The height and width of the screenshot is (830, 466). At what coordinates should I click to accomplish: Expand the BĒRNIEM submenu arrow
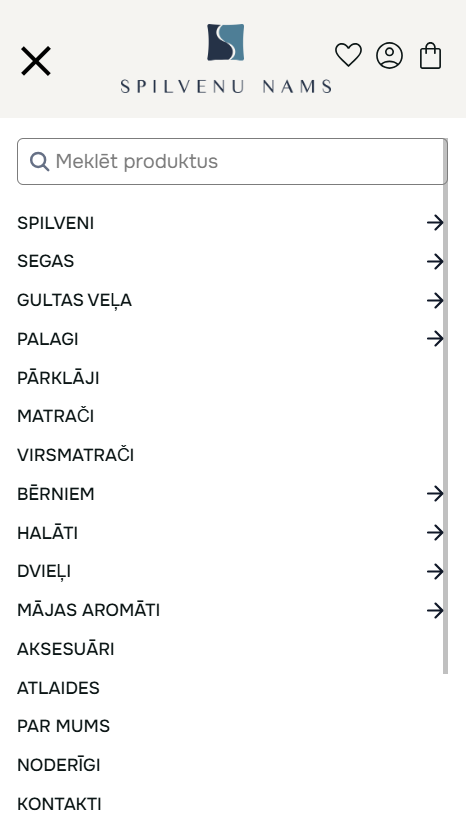(x=435, y=494)
